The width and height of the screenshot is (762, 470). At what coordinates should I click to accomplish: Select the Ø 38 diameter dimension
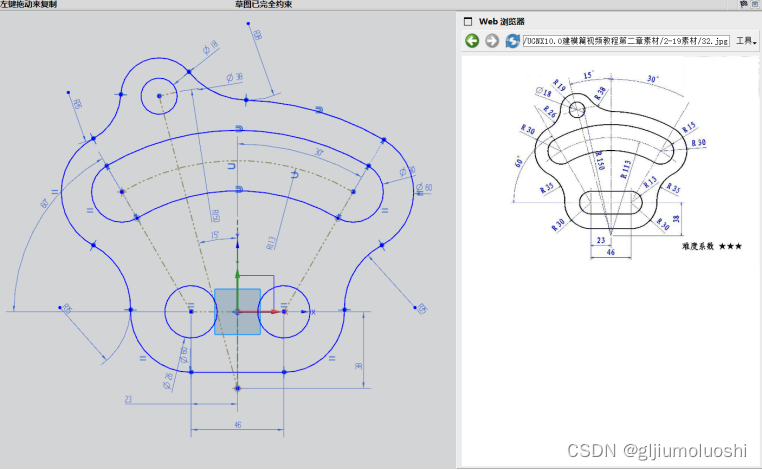[x=235, y=77]
